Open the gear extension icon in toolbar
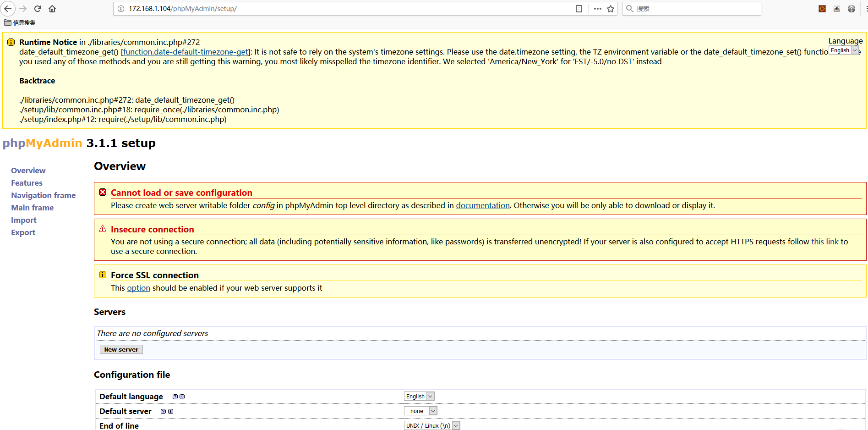 pos(852,9)
